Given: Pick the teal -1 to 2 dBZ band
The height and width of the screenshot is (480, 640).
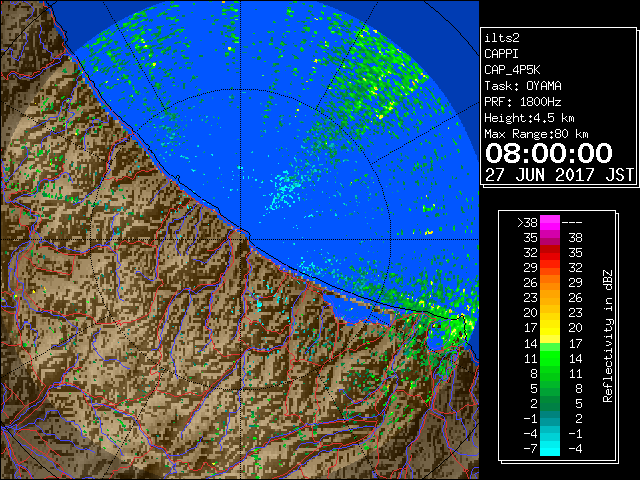Looking at the screenshot, I should click(550, 418).
